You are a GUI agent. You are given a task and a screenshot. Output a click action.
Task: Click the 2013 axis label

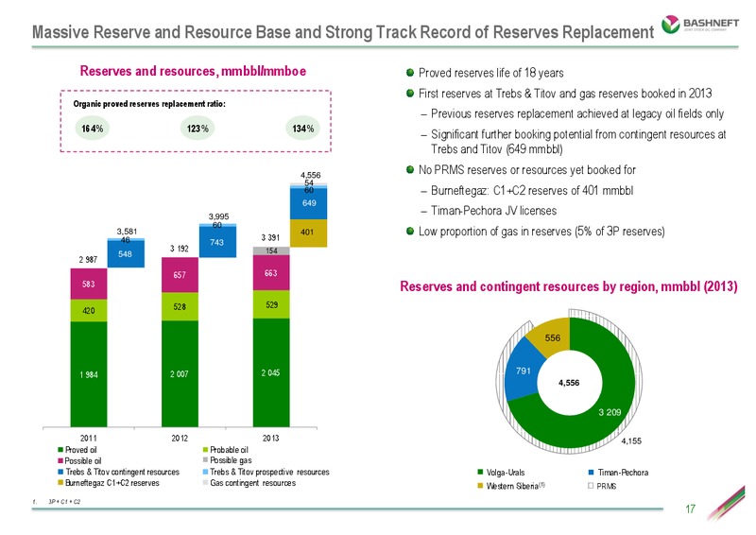pos(271,438)
